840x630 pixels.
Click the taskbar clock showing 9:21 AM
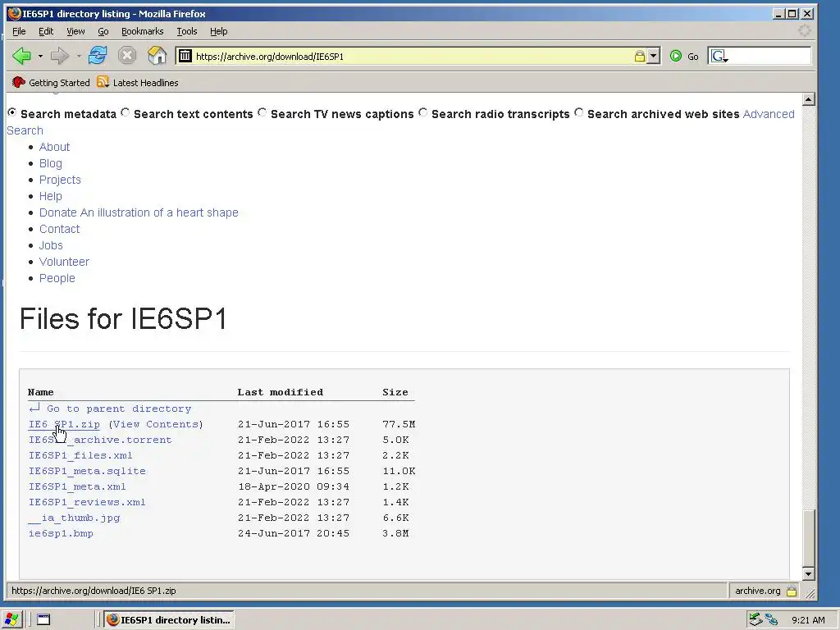[808, 620]
